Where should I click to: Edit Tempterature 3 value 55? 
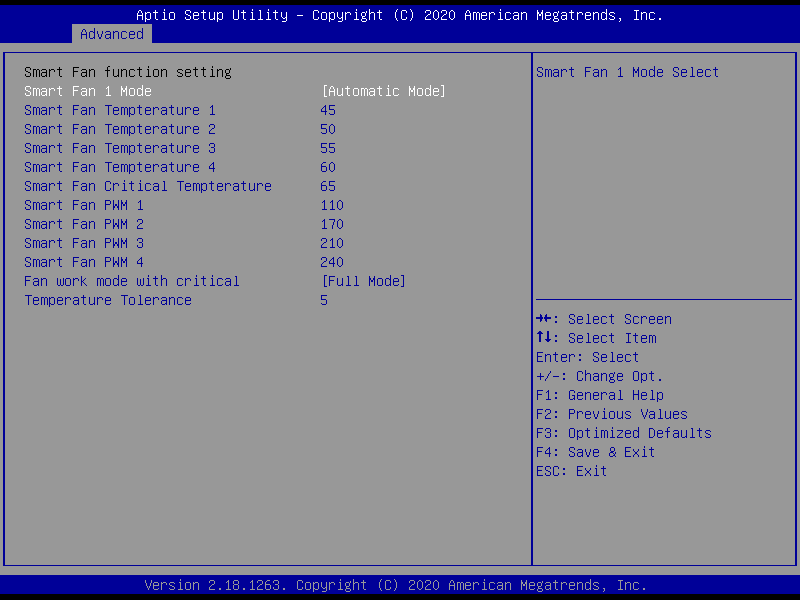[x=328, y=148]
